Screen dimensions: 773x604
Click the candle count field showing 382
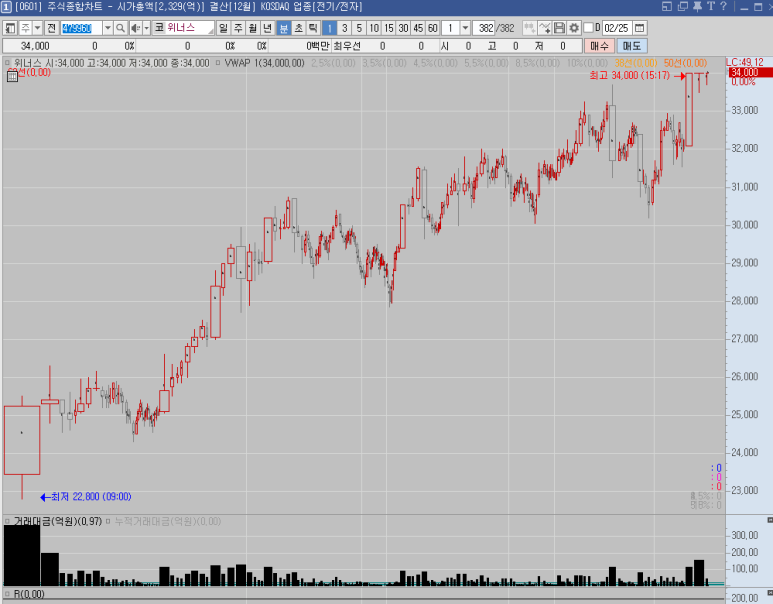(484, 28)
